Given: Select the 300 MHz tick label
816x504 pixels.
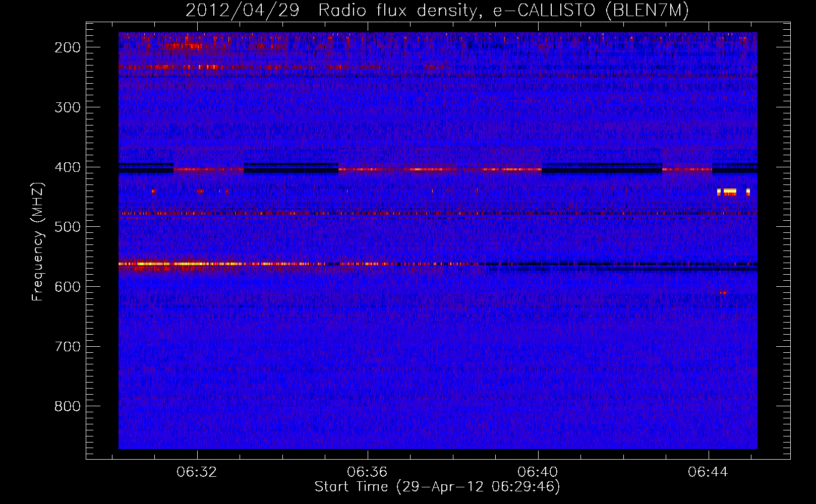Looking at the screenshot, I should (68, 107).
